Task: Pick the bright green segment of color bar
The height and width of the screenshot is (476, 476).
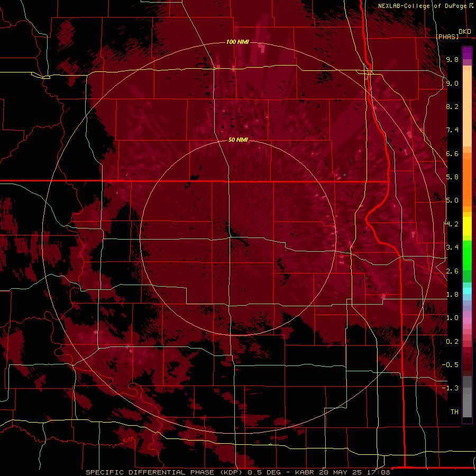Action: [x=467, y=255]
